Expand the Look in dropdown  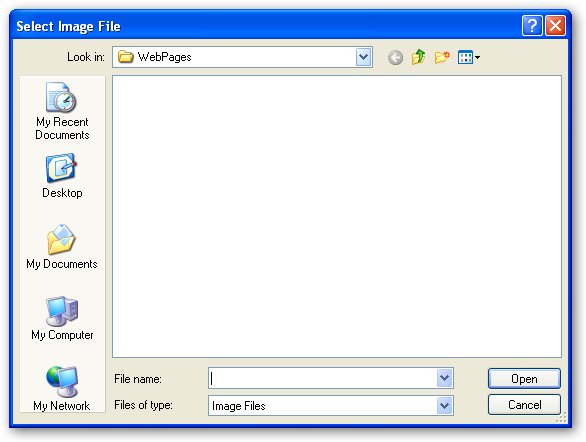[x=364, y=57]
